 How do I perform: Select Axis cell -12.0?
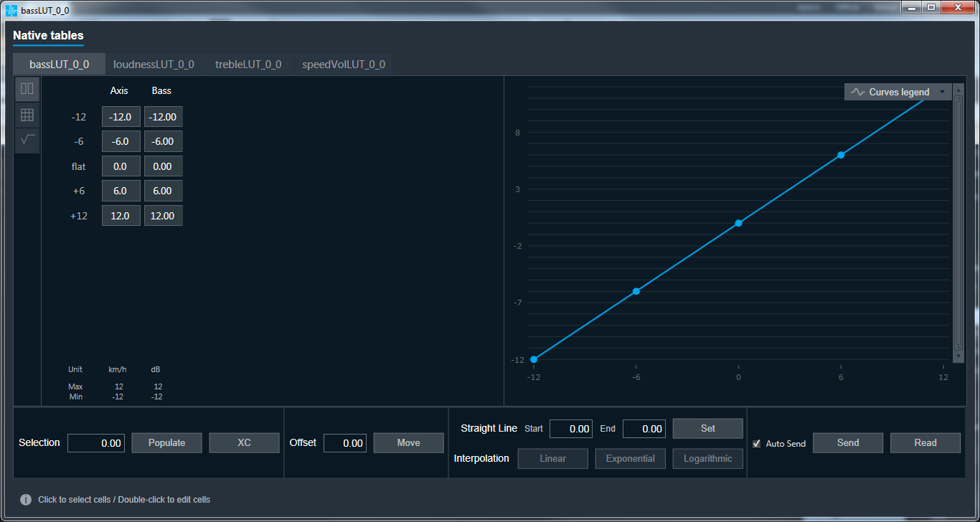121,117
